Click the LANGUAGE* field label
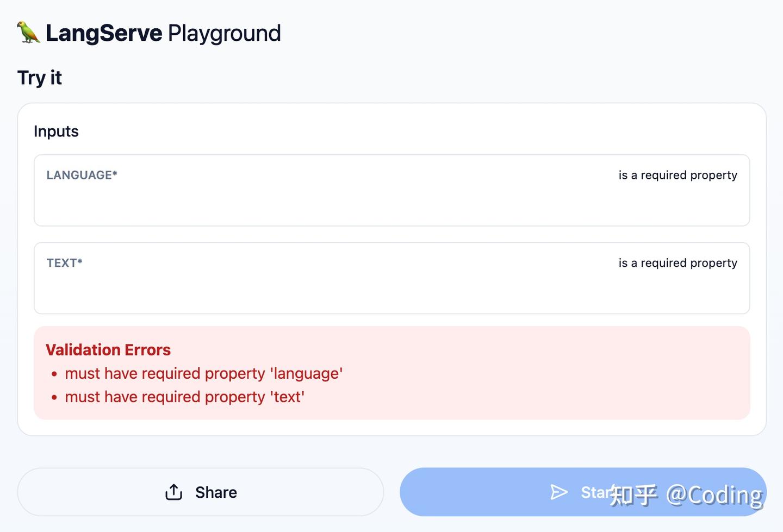783x532 pixels. [x=82, y=175]
